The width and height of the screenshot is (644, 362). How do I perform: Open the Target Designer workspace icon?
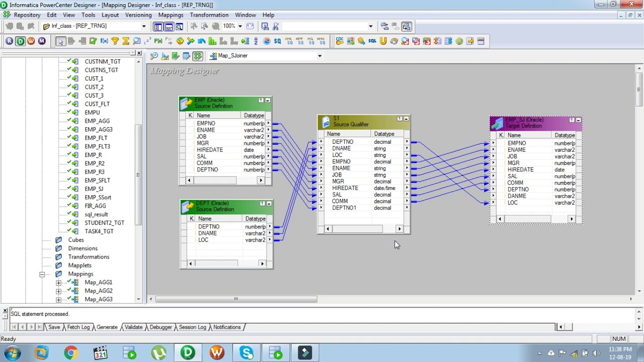[165, 56]
